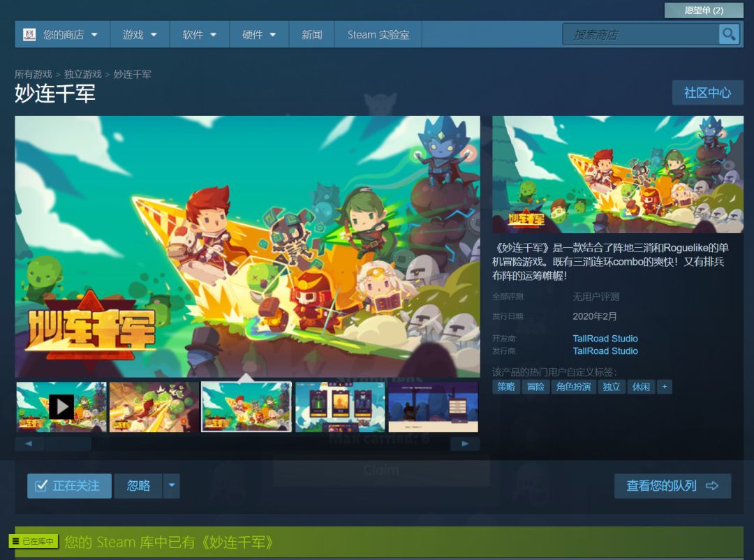Click the 无用户评测 review text
This screenshot has width=754, height=560.
tap(596, 297)
